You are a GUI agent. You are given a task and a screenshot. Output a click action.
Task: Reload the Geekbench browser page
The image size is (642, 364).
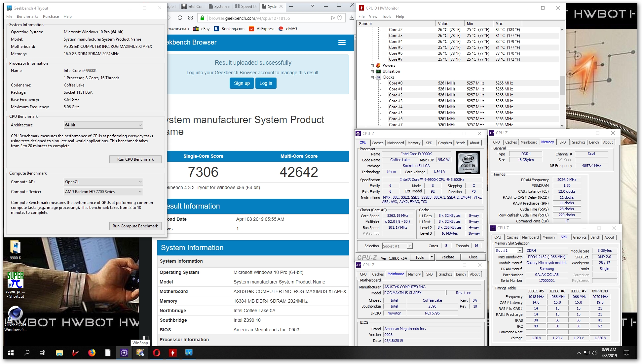(180, 18)
